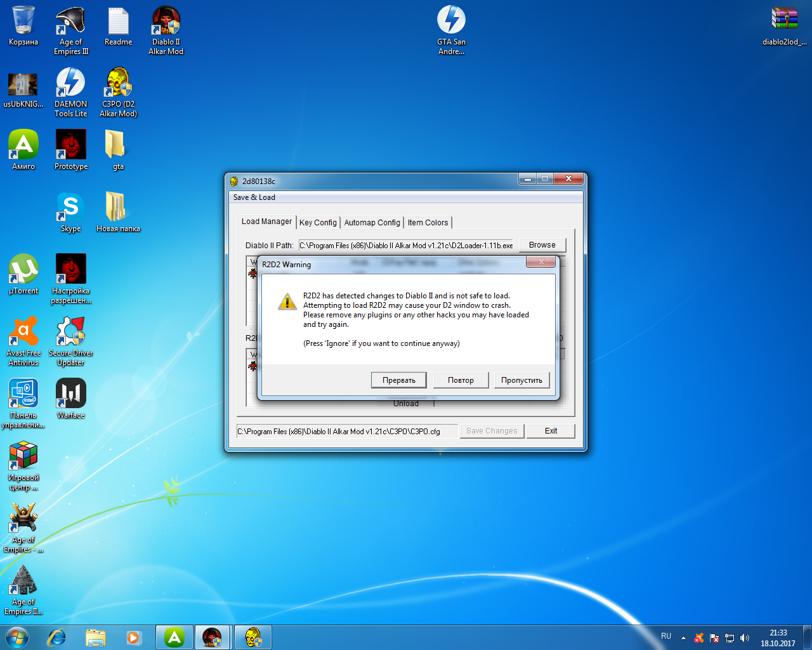Launch the Skype desktop shortcut
Screen dimensions: 812x650
tap(71, 212)
